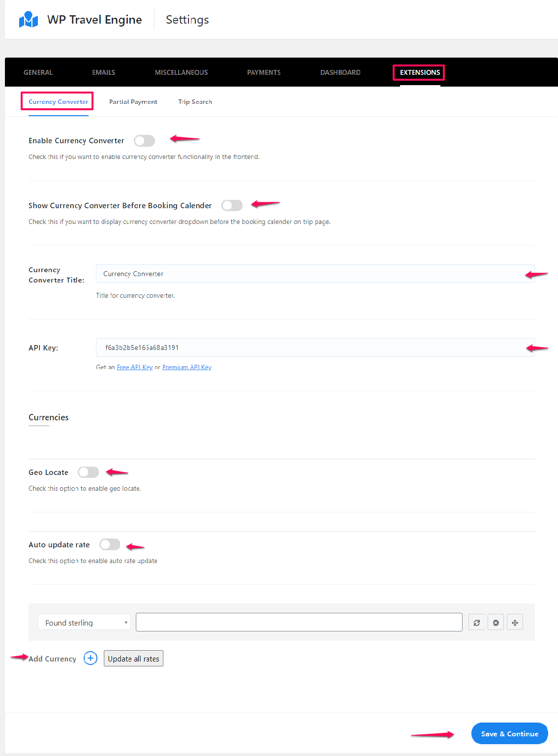This screenshot has height=756, width=558.
Task: Click the Currencies section heading
Action: click(x=49, y=417)
